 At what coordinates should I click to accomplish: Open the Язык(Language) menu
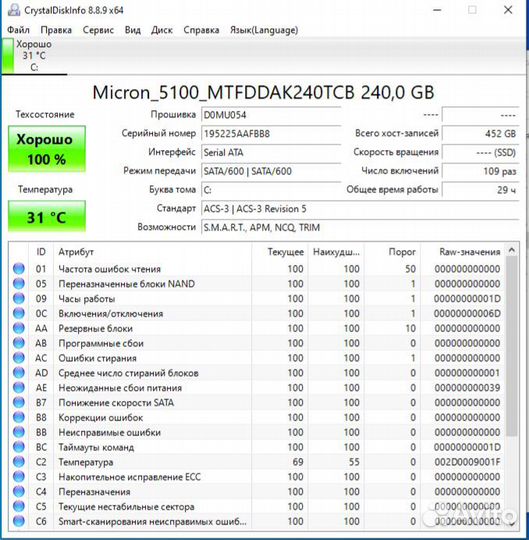tap(264, 30)
